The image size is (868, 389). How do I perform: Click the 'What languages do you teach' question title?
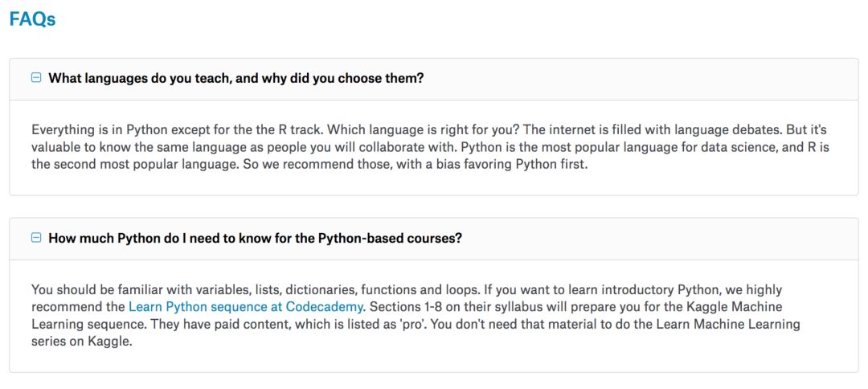(235, 79)
